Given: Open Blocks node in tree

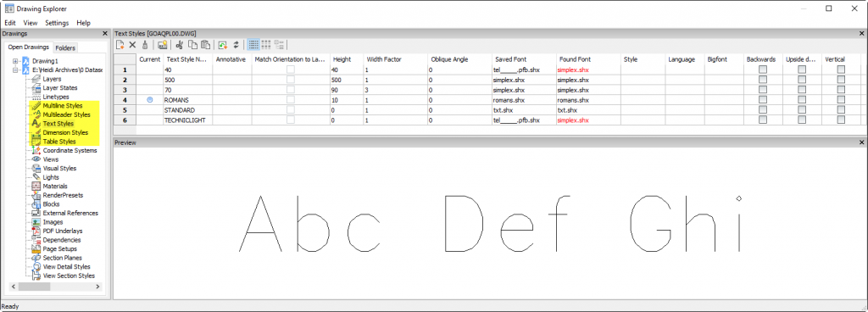Looking at the screenshot, I should pos(51,204).
